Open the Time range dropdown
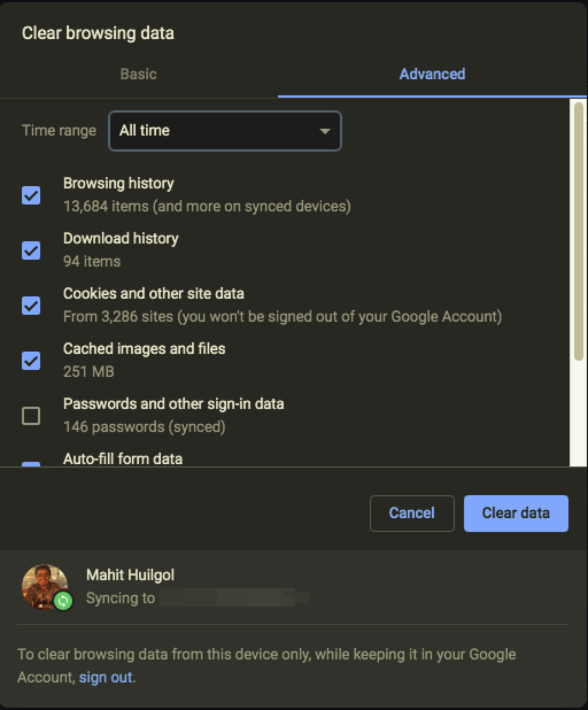The width and height of the screenshot is (588, 710). tap(224, 130)
